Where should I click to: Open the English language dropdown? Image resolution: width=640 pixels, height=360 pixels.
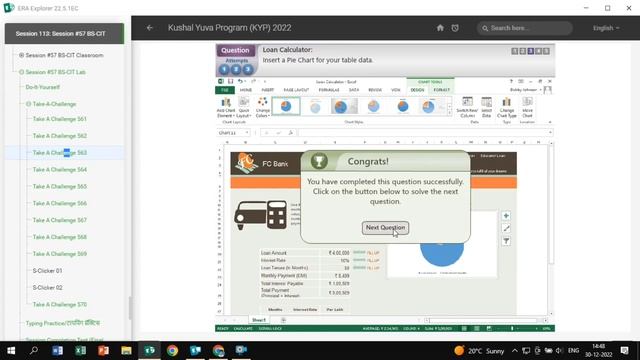pyautogui.click(x=606, y=28)
